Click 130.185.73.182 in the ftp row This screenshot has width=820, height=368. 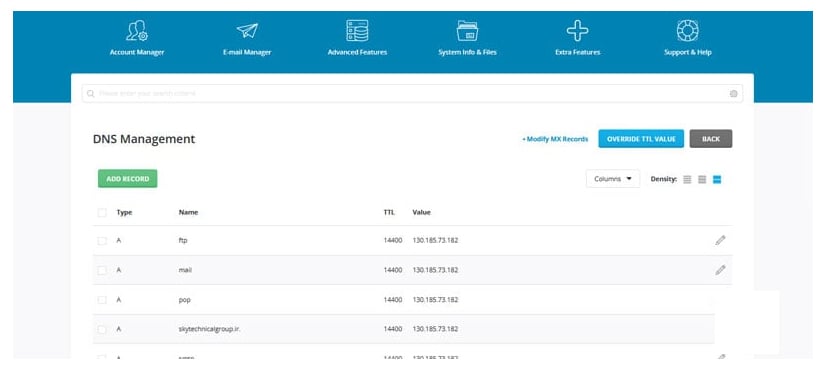[x=435, y=241]
